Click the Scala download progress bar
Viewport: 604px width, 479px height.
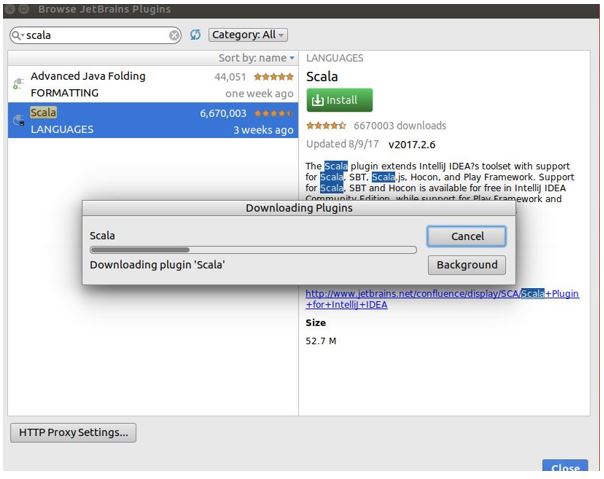(x=253, y=250)
